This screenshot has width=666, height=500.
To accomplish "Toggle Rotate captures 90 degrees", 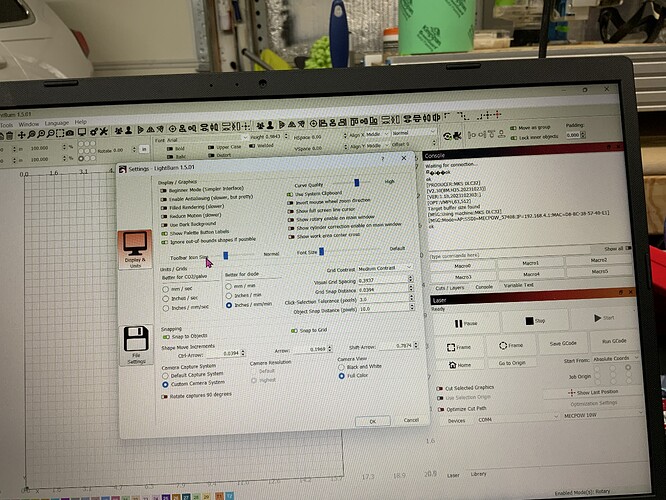I will coord(164,396).
